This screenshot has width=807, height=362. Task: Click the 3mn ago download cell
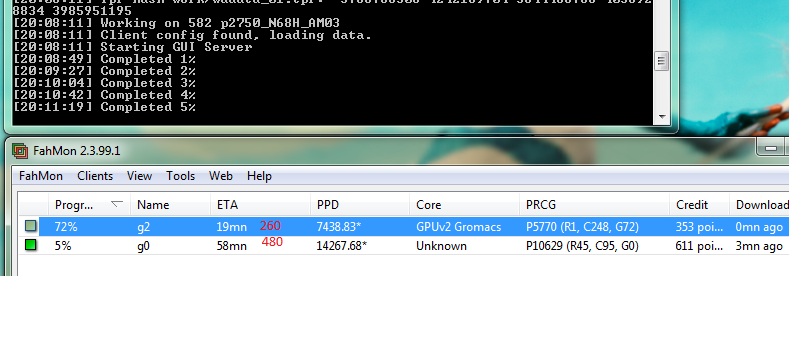tap(759, 246)
